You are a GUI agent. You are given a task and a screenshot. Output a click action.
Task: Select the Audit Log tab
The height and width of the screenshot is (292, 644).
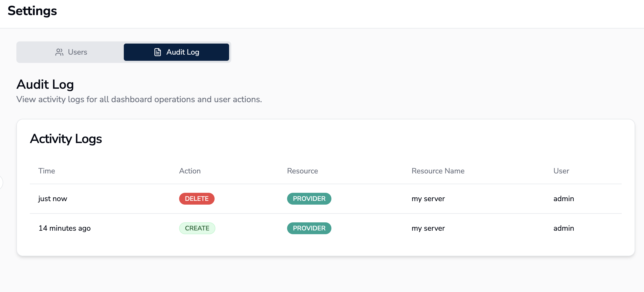176,52
